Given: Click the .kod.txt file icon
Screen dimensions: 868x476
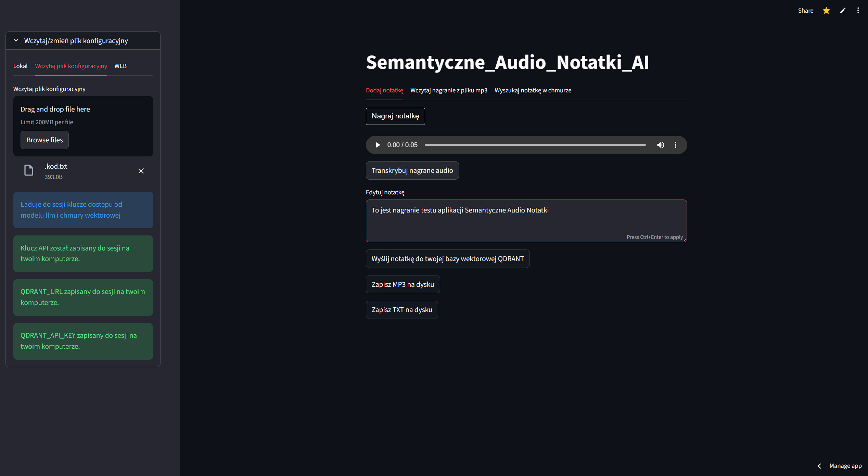Looking at the screenshot, I should [29, 170].
